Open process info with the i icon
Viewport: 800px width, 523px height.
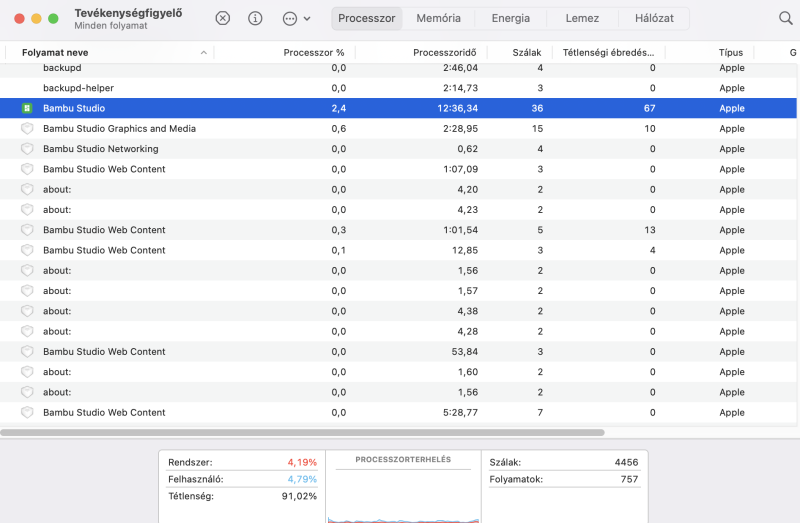click(255, 18)
